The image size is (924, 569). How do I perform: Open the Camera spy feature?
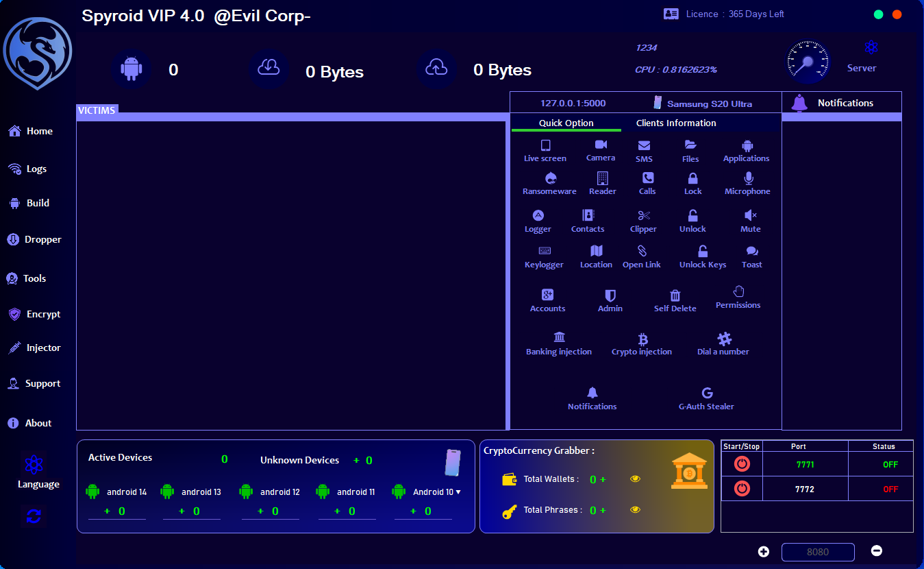(600, 149)
